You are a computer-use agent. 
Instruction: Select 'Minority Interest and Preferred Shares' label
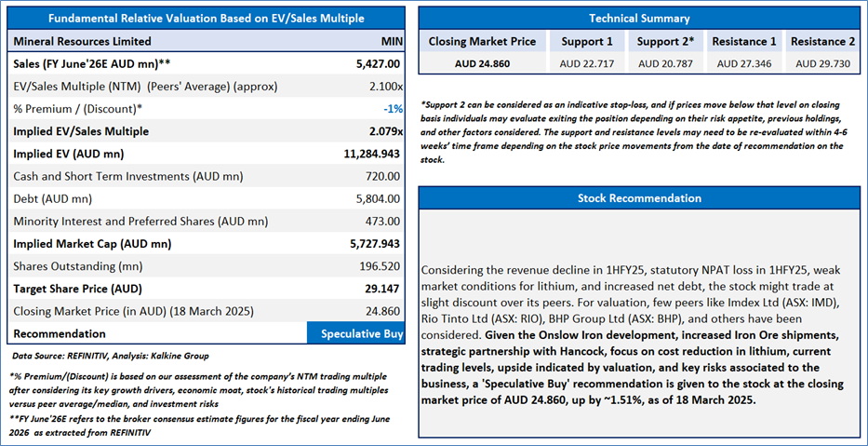point(140,222)
